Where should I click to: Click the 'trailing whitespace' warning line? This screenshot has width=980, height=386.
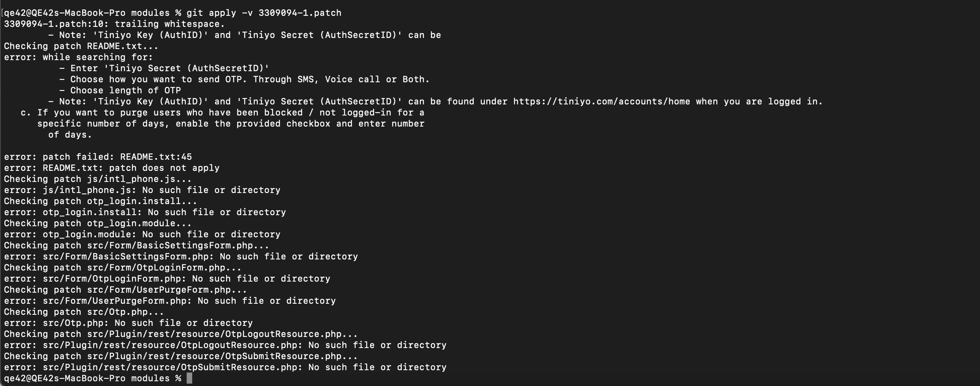(x=114, y=24)
